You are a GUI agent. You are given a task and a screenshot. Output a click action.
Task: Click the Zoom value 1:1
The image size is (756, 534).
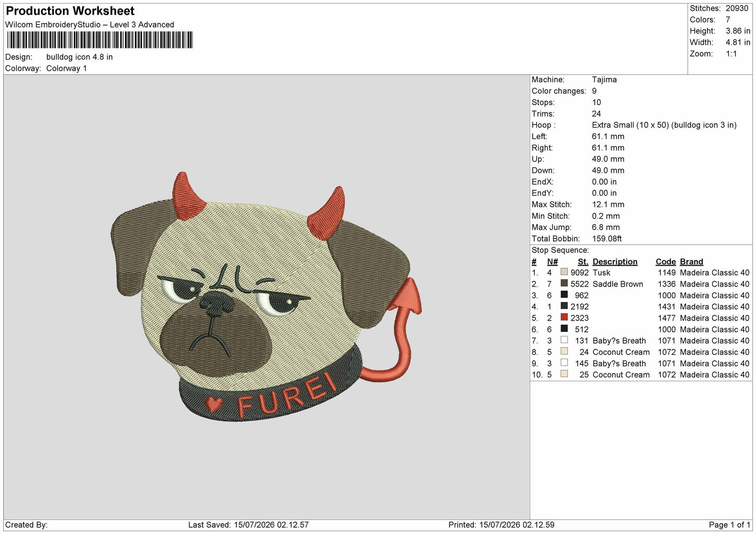pos(731,54)
